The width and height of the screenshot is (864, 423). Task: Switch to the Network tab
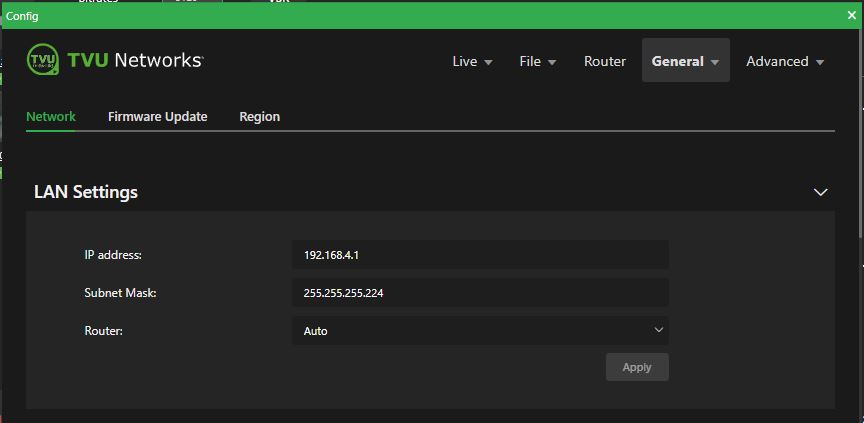[51, 117]
